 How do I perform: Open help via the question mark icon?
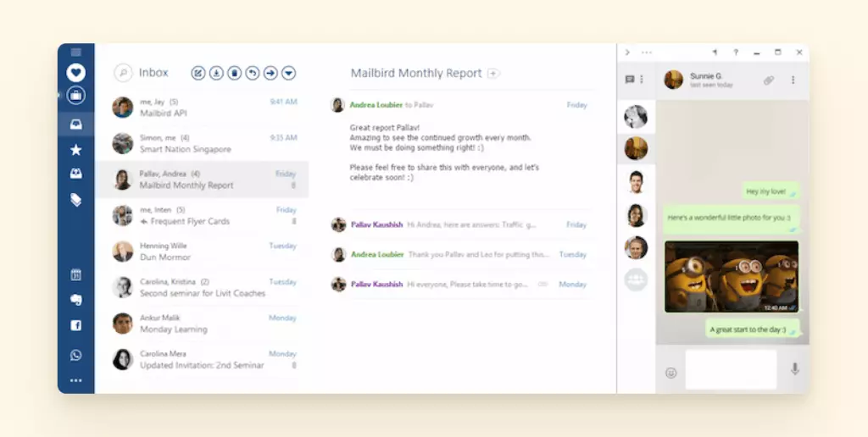pos(736,53)
